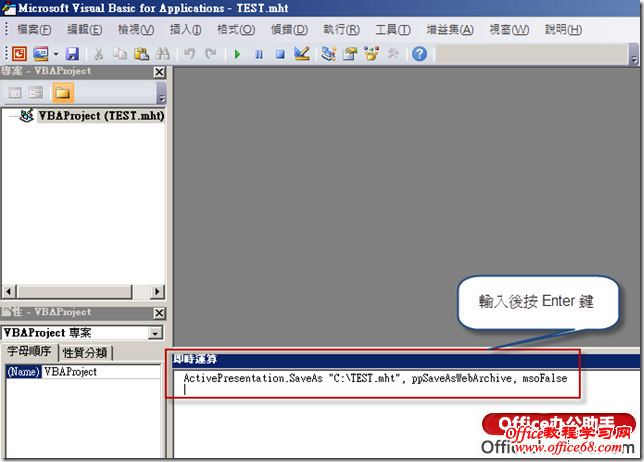Click the ActivePresentation.SaveAs code line
This screenshot has width=644, height=462.
[375, 378]
